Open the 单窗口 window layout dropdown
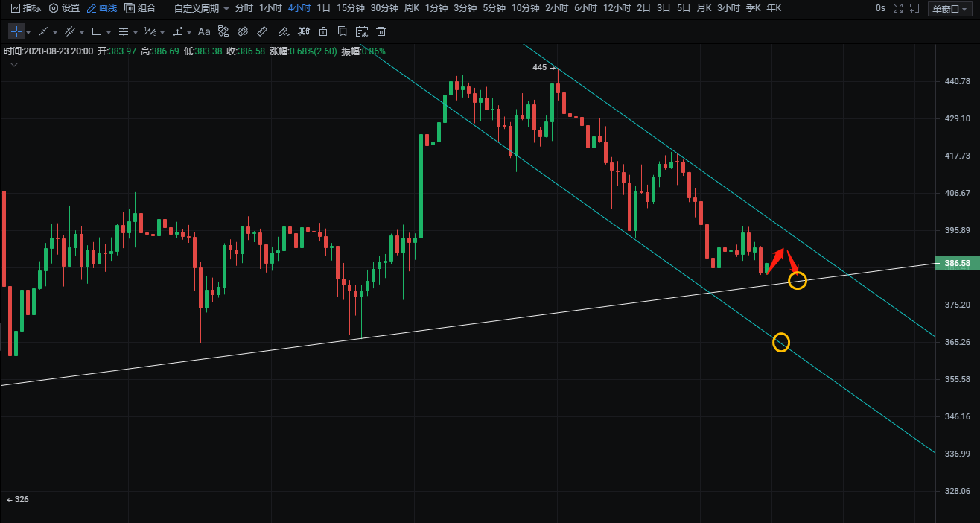The width and height of the screenshot is (980, 523). (x=949, y=8)
